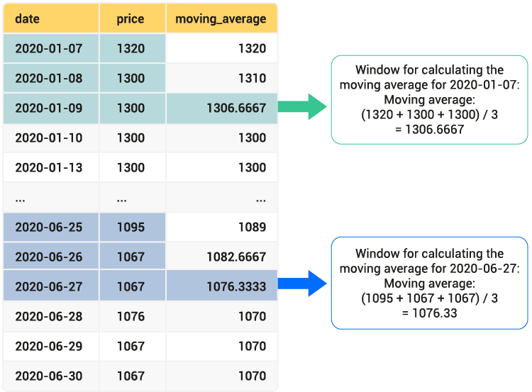Click the "date" column header
Viewport: 532px width, 392px height.
click(x=51, y=18)
